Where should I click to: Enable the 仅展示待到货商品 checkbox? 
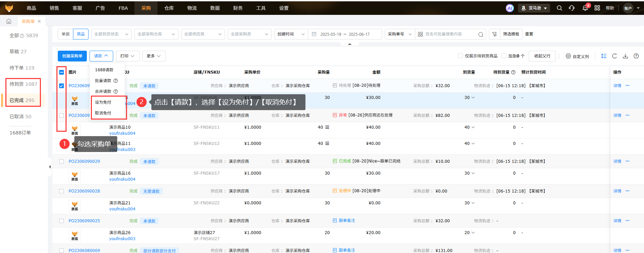point(460,56)
